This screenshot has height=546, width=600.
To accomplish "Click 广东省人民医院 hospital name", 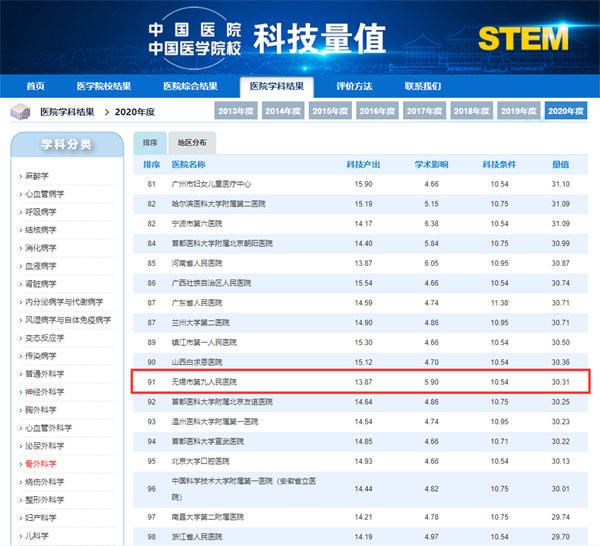I will (197, 303).
